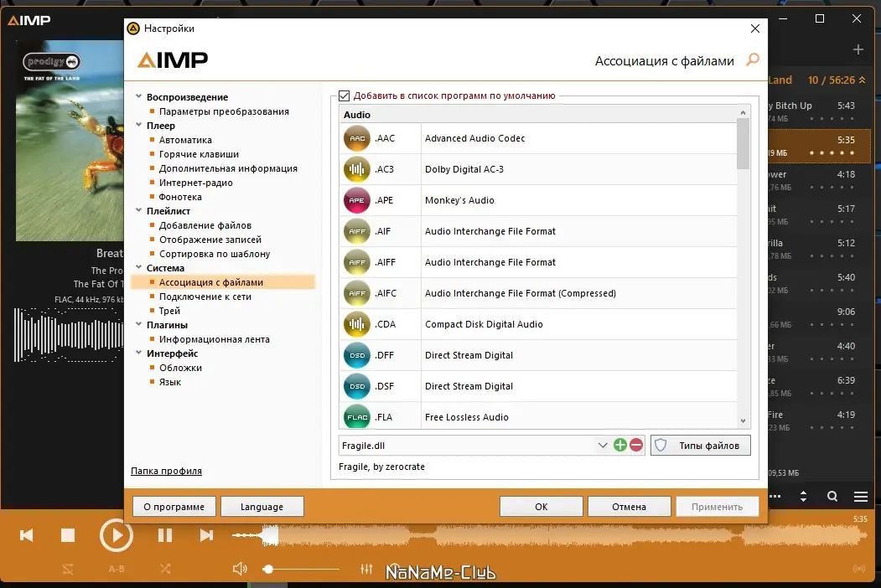Click the file list scrollbar thumb

(x=743, y=144)
